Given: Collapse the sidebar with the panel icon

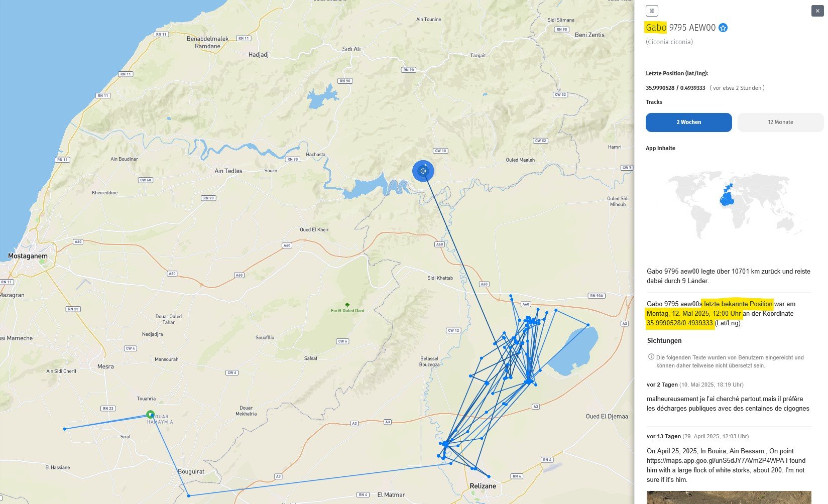Looking at the screenshot, I should click(652, 11).
